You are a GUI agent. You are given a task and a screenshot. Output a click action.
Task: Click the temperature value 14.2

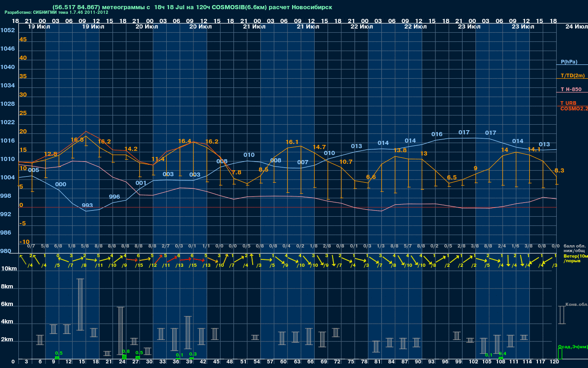pos(131,149)
